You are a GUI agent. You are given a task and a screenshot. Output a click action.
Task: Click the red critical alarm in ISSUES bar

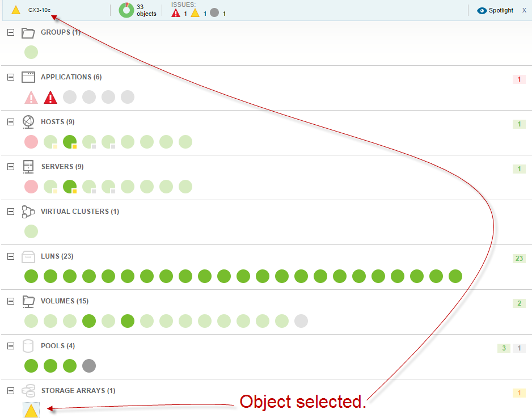click(175, 12)
